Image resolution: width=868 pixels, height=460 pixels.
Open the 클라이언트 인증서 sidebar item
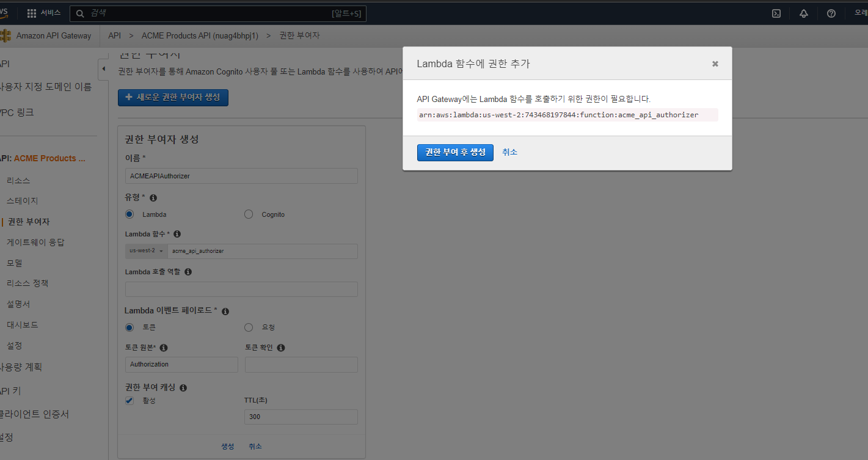pos(34,414)
